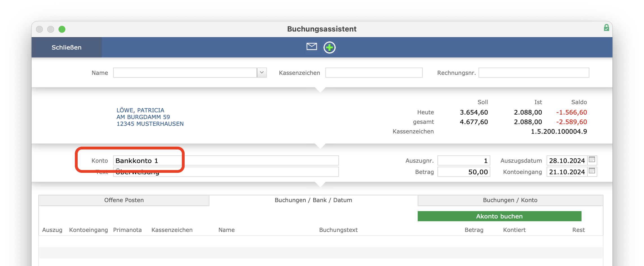644x266 pixels.
Task: Click the Heute Saldo value -1.566,60
Action: pyautogui.click(x=571, y=112)
